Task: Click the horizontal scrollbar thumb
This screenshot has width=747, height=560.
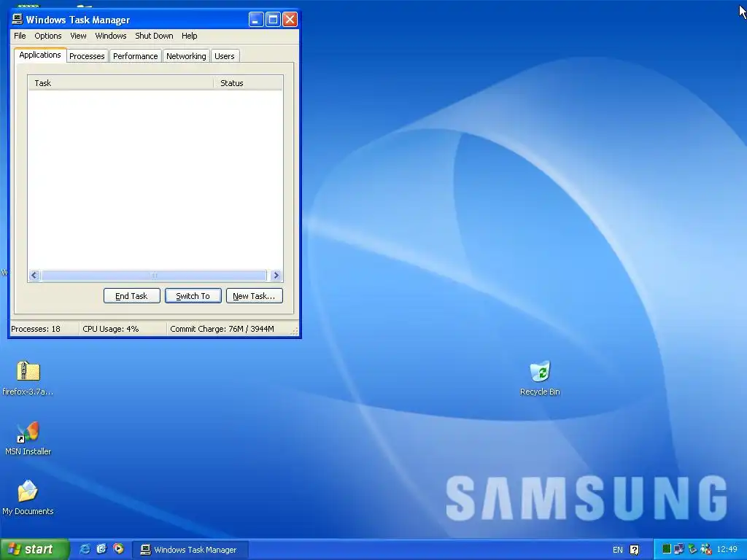Action: [154, 275]
